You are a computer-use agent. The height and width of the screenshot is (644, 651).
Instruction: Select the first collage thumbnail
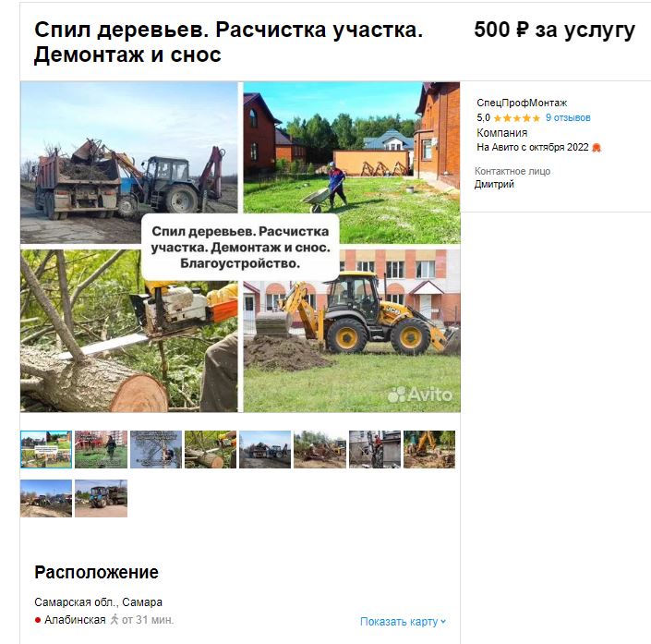pos(46,450)
